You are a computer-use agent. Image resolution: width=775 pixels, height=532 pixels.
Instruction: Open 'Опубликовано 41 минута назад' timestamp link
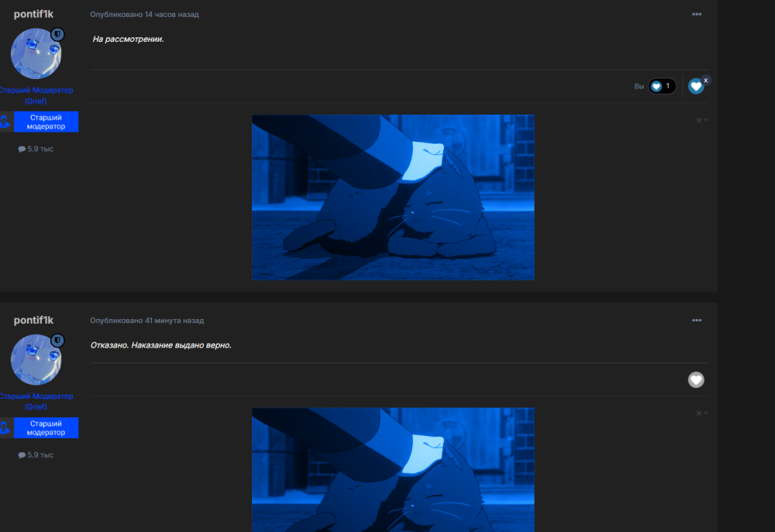pyautogui.click(x=146, y=320)
